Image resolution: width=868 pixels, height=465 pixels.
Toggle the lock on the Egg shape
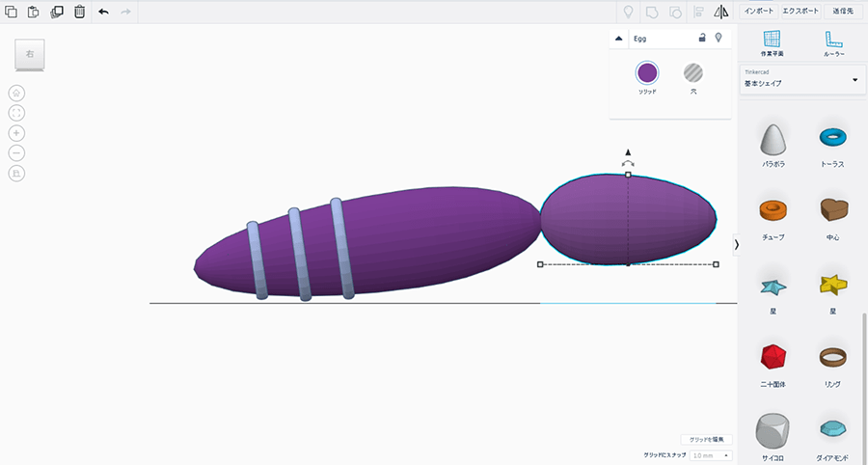point(702,38)
